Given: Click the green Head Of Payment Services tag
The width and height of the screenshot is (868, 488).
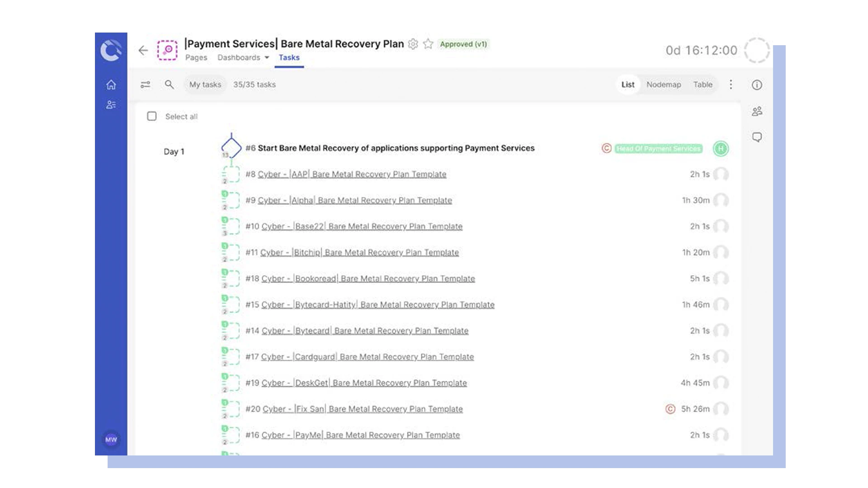Looking at the screenshot, I should click(658, 149).
